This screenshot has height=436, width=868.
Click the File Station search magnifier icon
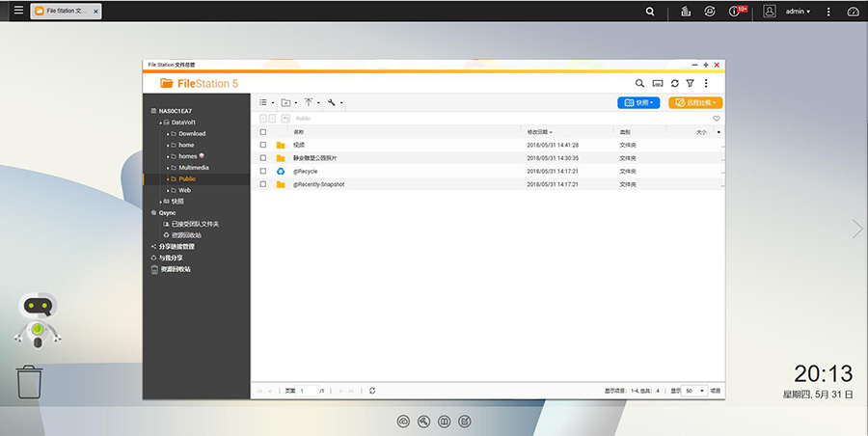click(640, 84)
